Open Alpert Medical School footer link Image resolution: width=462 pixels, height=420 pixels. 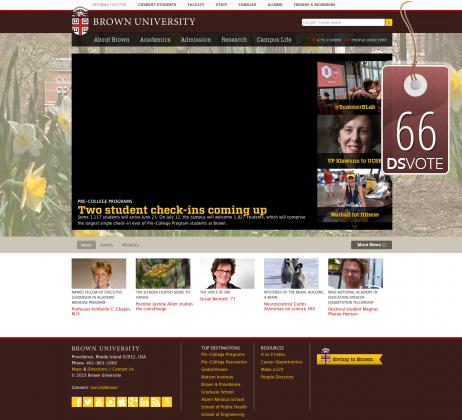pos(222,399)
